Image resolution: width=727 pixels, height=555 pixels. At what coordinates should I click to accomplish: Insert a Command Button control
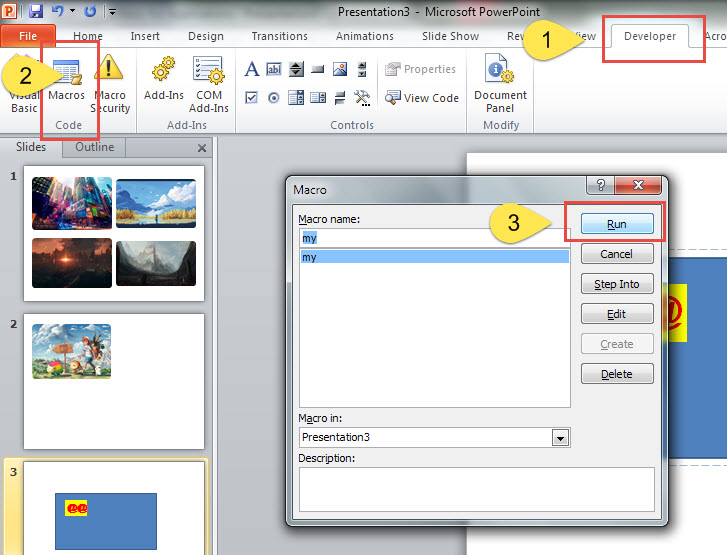318,69
